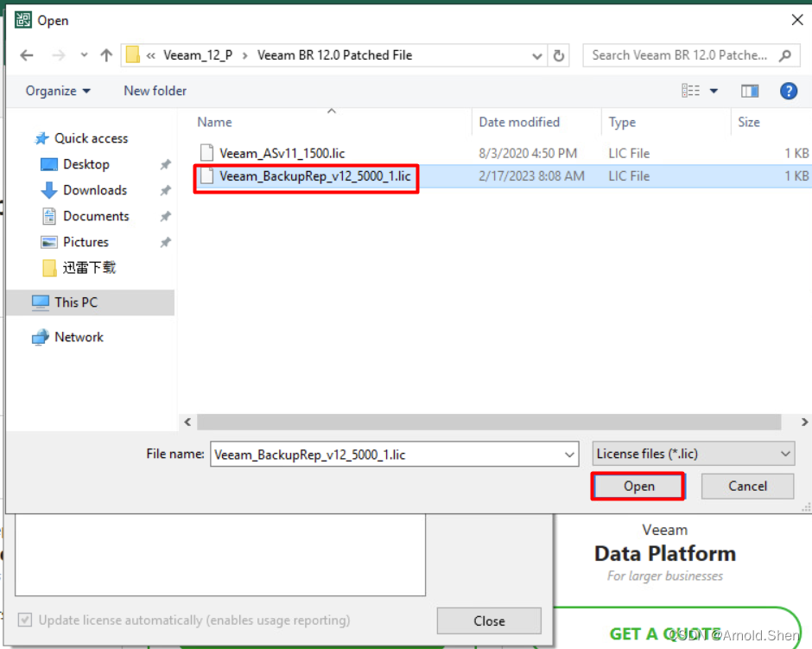The image size is (812, 649).
Task: Open help with the question mark icon
Action: (x=788, y=91)
